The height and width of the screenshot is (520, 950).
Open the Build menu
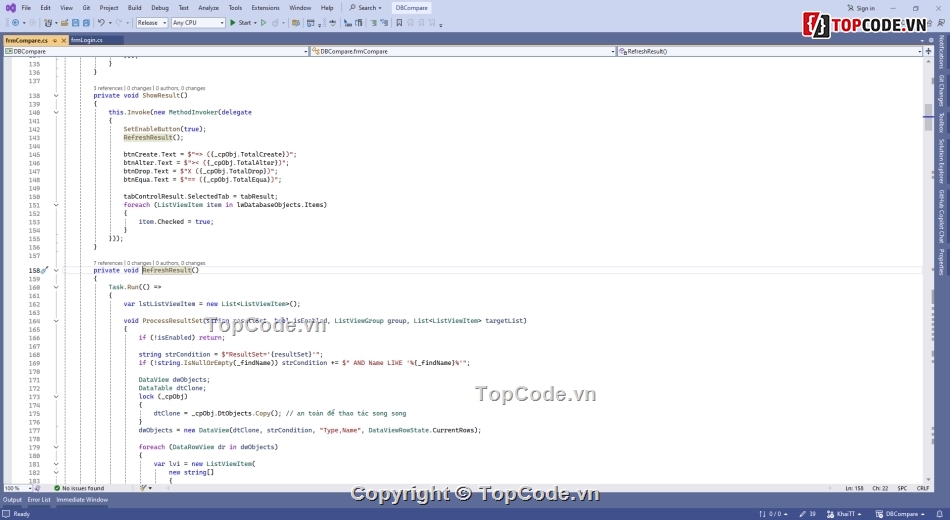(x=135, y=8)
